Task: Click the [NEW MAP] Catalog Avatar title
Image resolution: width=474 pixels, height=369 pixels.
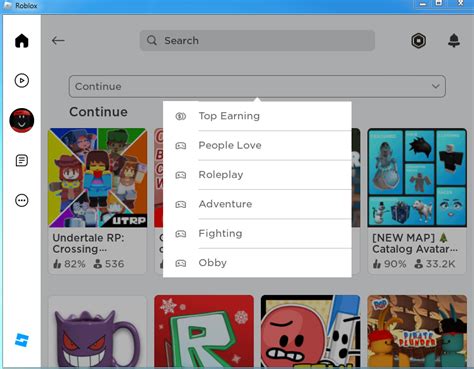Action: 415,243
